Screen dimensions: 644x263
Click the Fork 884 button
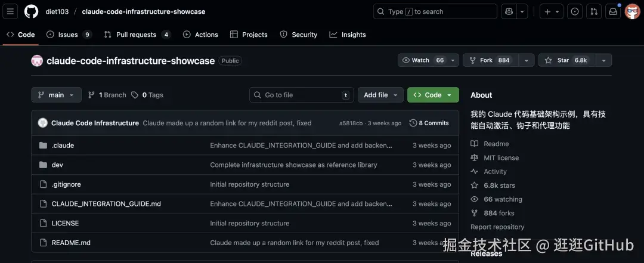[490, 60]
